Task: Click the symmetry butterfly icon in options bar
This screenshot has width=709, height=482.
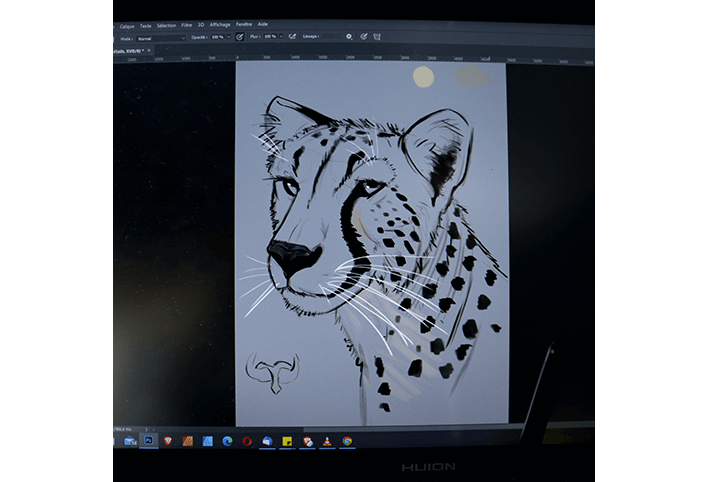Action: (x=377, y=37)
